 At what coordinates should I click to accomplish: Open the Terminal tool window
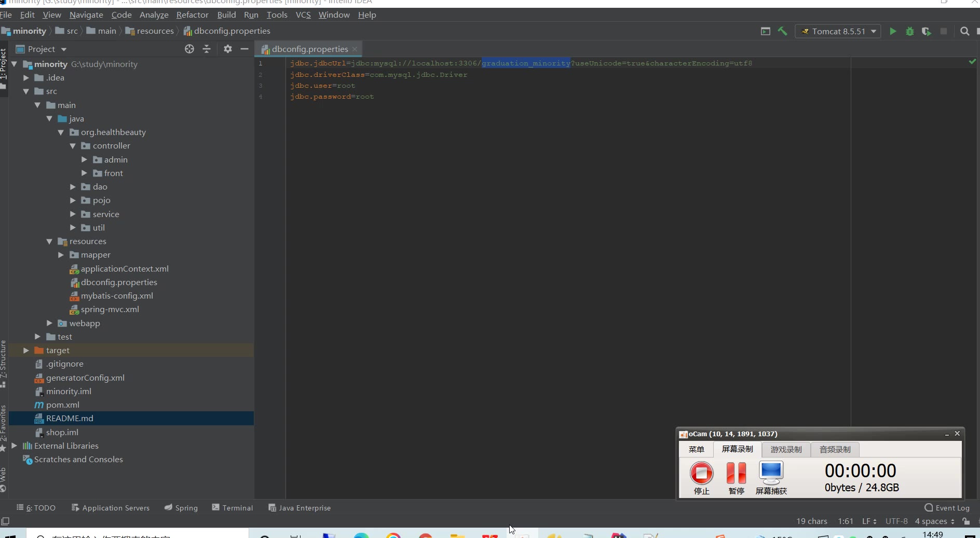(233, 508)
